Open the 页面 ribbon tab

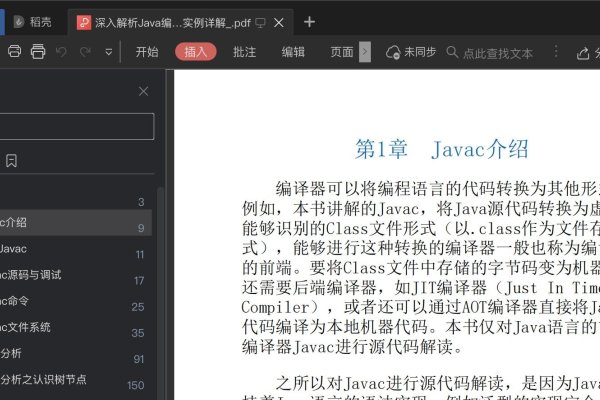click(342, 52)
